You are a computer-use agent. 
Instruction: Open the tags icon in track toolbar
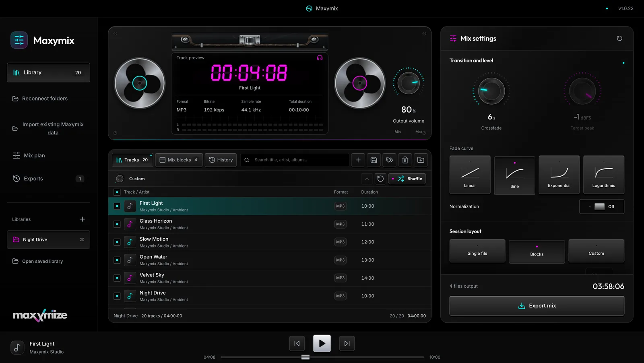(389, 160)
